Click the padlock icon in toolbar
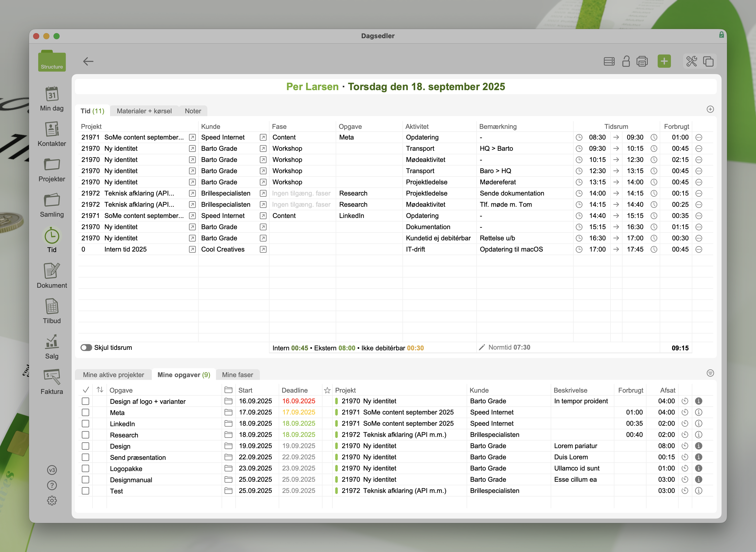 click(x=626, y=61)
